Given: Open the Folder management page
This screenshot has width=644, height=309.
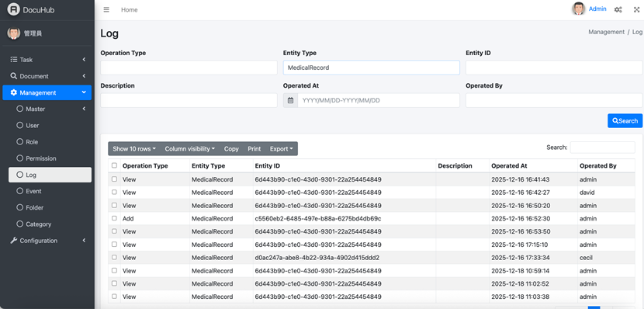Looking at the screenshot, I should tap(50, 207).
